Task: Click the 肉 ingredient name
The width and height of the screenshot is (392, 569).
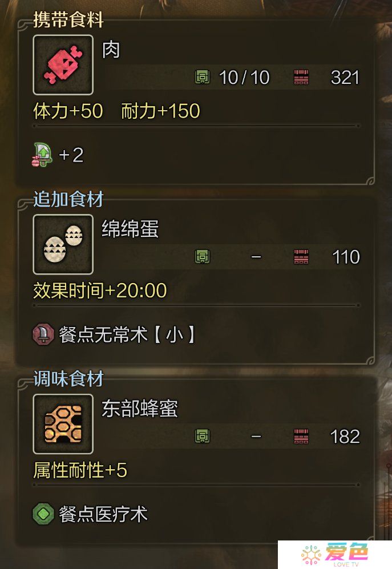Action: pyautogui.click(x=111, y=50)
